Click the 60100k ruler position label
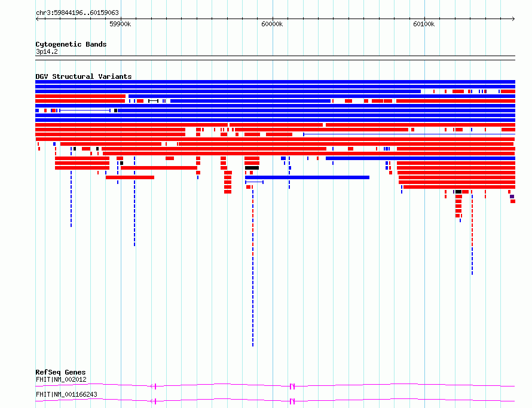532x408 pixels. pyautogui.click(x=423, y=24)
